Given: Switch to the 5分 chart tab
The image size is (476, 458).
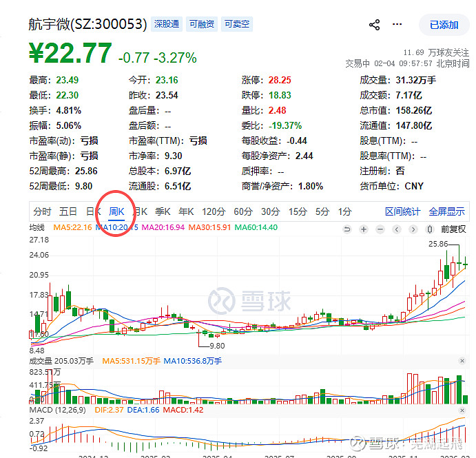Looking at the screenshot, I should tap(322, 211).
